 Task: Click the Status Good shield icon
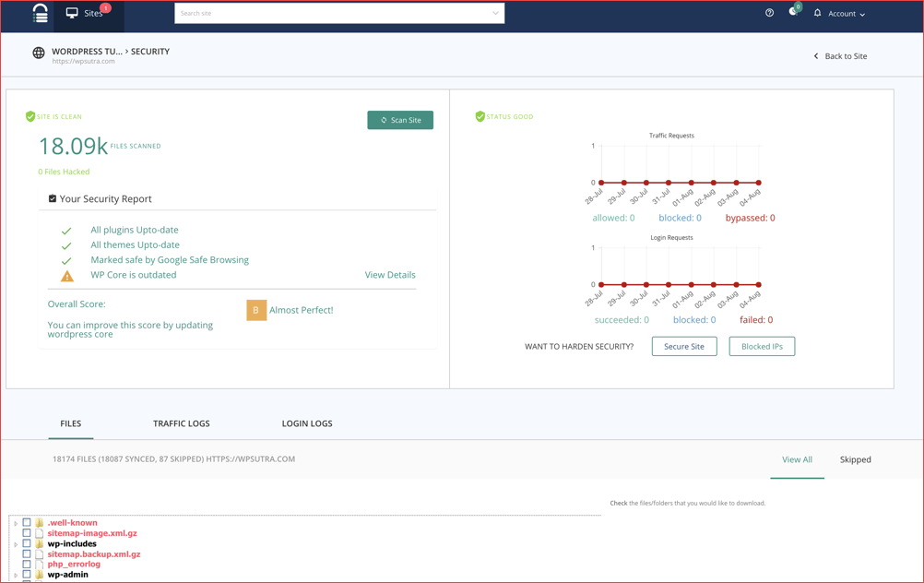click(480, 117)
